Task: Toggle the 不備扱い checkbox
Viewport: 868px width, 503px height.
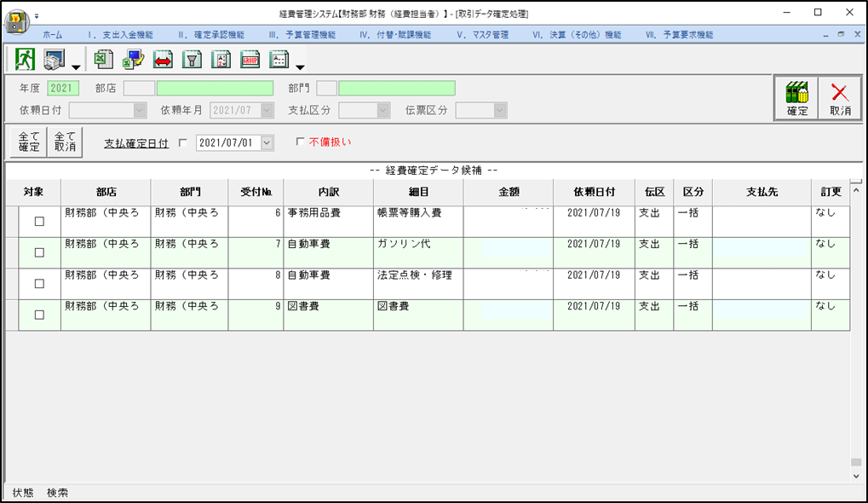Action: click(300, 142)
